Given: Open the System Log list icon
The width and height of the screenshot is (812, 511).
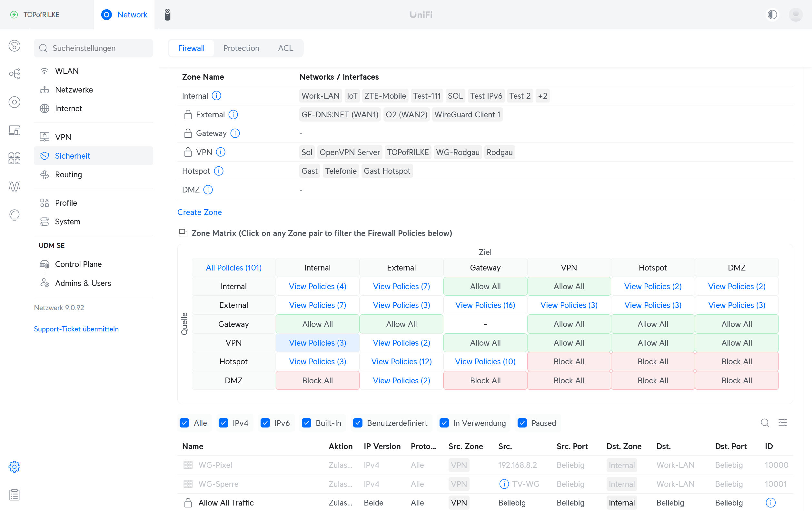Looking at the screenshot, I should coord(14,495).
